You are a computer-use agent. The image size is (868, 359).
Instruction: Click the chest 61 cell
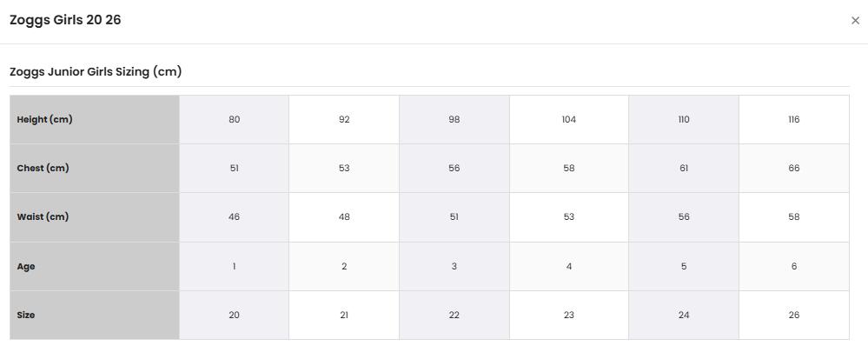[x=684, y=168]
